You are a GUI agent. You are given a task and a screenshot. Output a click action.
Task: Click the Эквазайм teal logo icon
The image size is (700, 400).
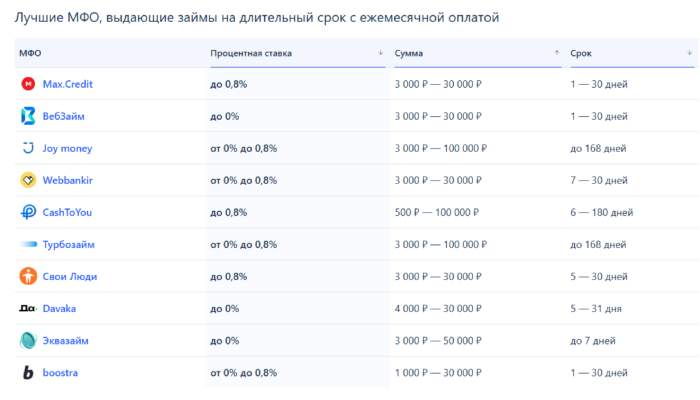point(28,340)
